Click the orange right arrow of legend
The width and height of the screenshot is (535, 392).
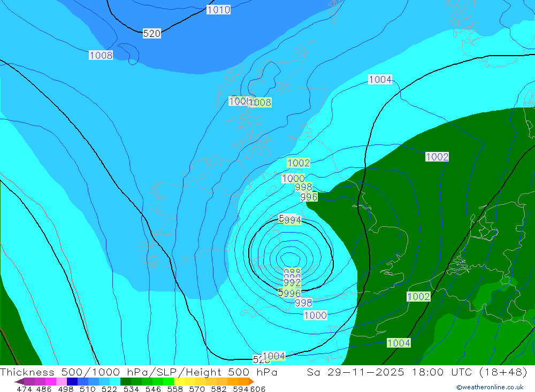(x=251, y=381)
